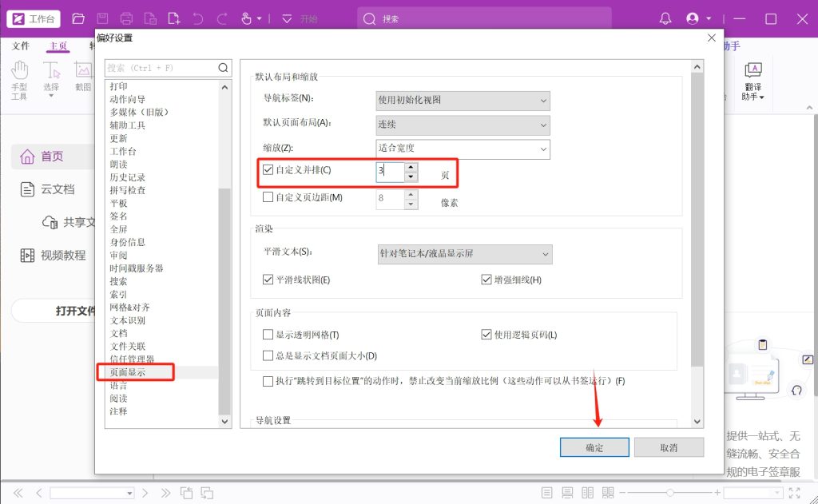818x504 pixels.
Task: Uncheck the 自定义并排 checkbox
Action: point(268,170)
